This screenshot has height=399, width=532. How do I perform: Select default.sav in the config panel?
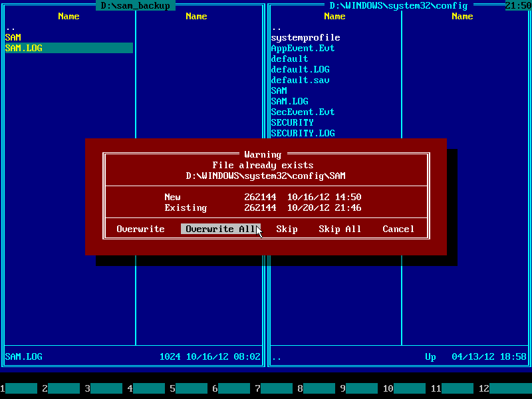click(x=301, y=80)
